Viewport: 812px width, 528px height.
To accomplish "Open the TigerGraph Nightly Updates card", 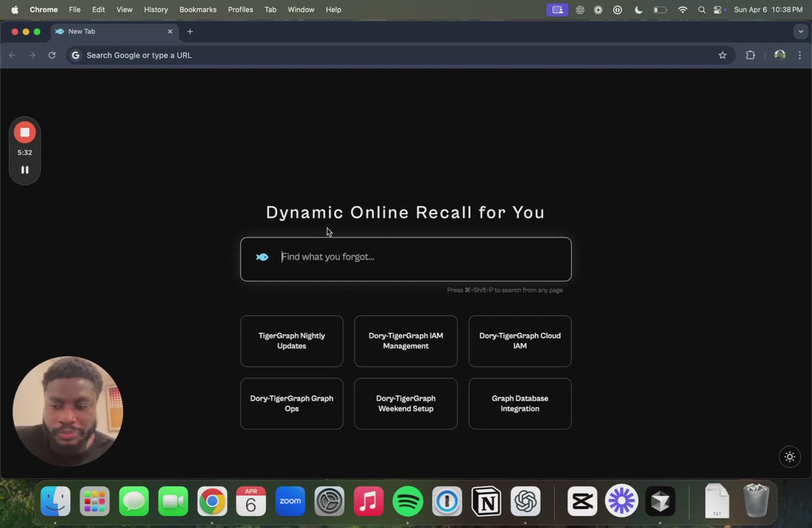I will coord(292,341).
